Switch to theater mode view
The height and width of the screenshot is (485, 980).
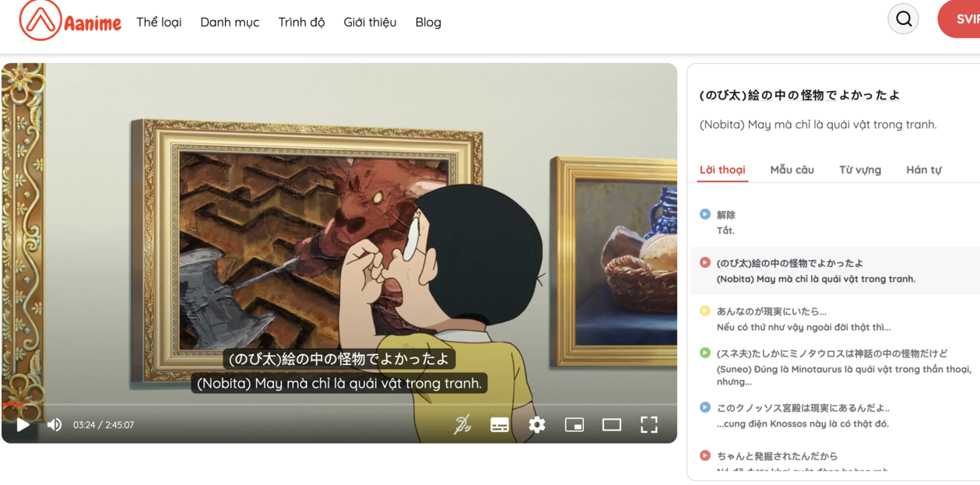[x=612, y=424]
